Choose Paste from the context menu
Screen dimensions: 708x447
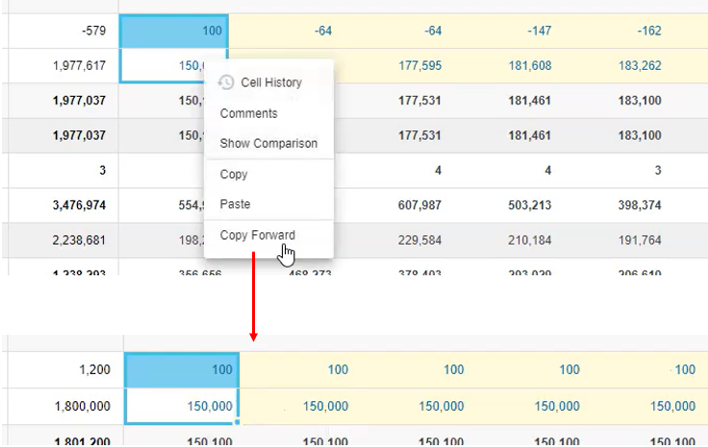pos(234,204)
